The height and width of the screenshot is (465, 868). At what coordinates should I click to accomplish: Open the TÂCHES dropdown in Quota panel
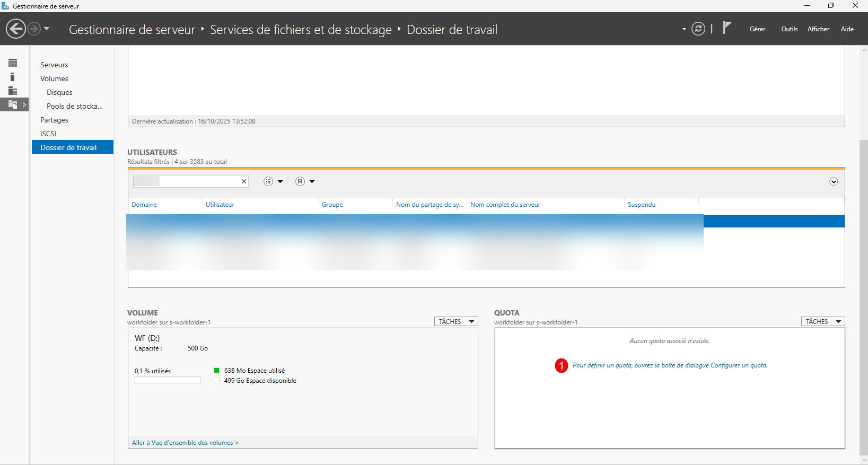(x=822, y=322)
